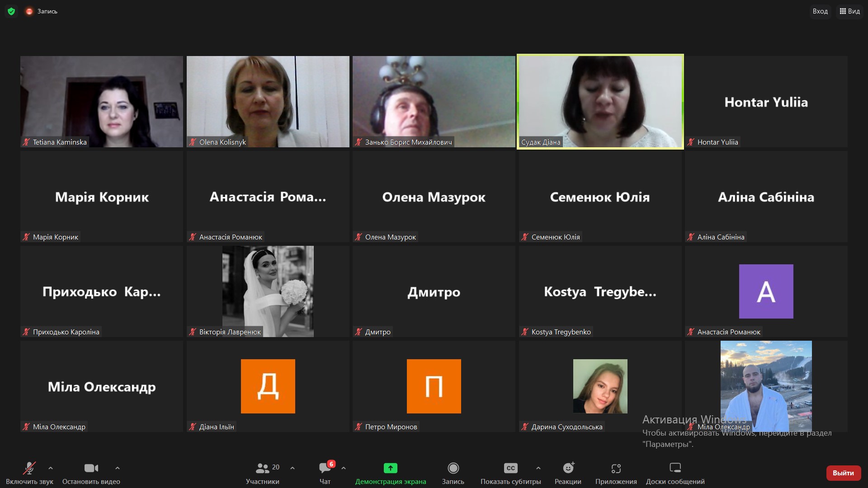Click muted mic icon on Марія Корник label
The image size is (868, 488).
pyautogui.click(x=27, y=237)
